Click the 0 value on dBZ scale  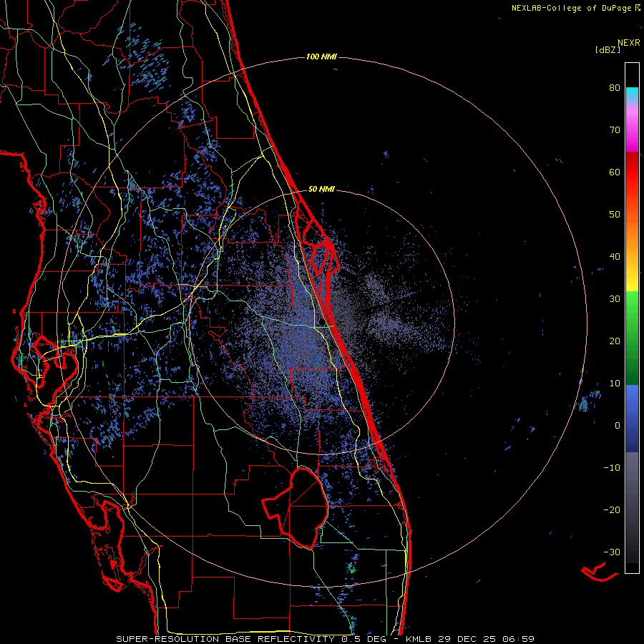[618, 426]
